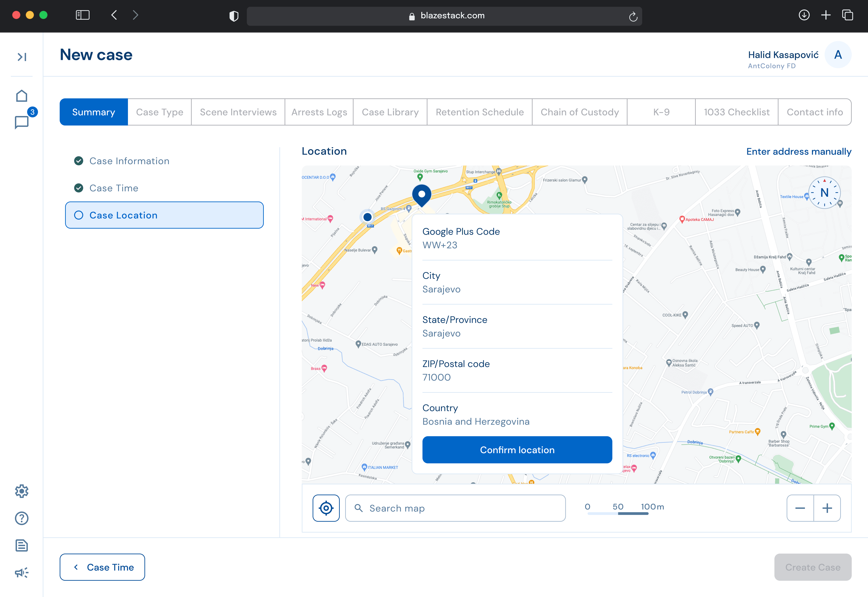The width and height of the screenshot is (868, 597).
Task: Click Enter address manually link
Action: pyautogui.click(x=799, y=152)
